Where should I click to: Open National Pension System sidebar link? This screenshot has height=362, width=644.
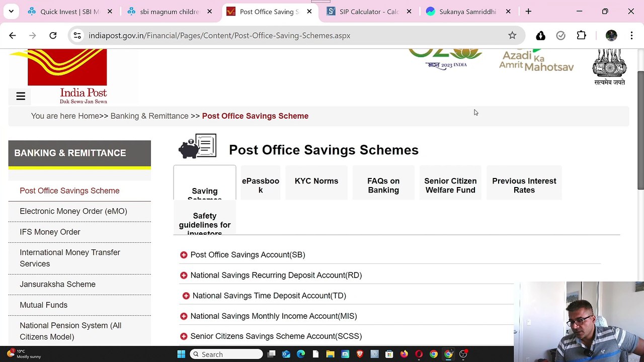(70, 331)
